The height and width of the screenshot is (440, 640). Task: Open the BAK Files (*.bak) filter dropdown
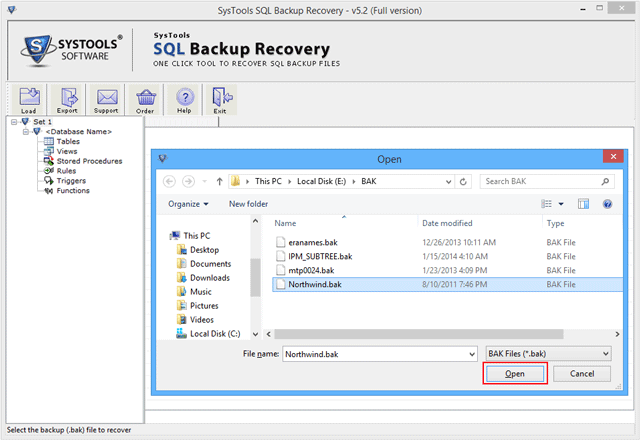pyautogui.click(x=548, y=353)
